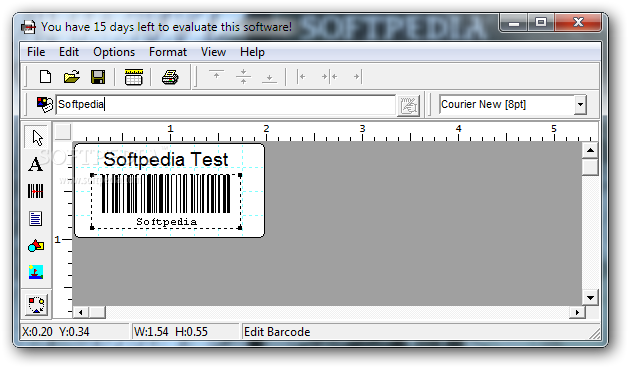629x368 pixels.
Task: Create a new label with New icon
Action: tap(45, 77)
